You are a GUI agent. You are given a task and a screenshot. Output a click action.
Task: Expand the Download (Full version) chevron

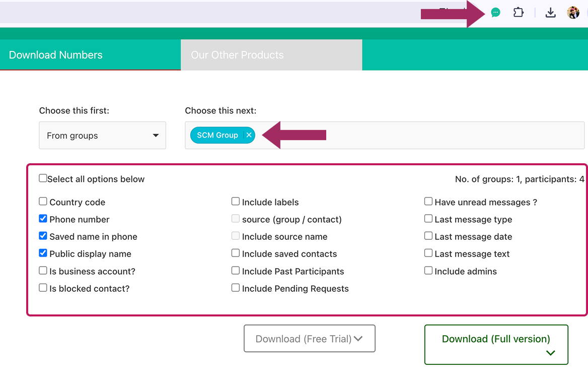(x=550, y=353)
